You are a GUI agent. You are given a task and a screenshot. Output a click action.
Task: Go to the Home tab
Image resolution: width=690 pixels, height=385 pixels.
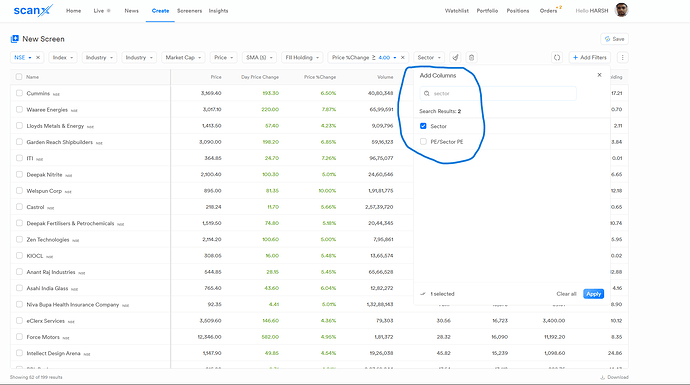click(73, 11)
